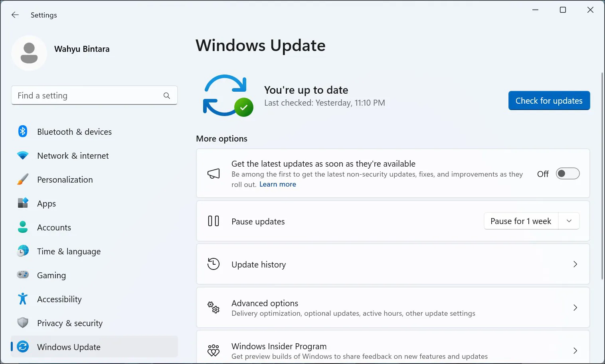Click the Check for updates button
605x364 pixels.
549,100
